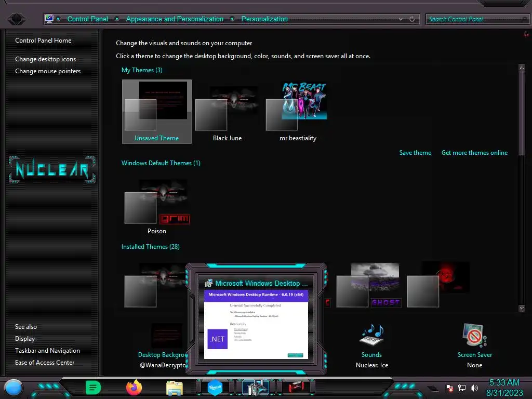The height and width of the screenshot is (399, 532).
Task: Click the Sounds music notes icon
Action: click(x=372, y=335)
